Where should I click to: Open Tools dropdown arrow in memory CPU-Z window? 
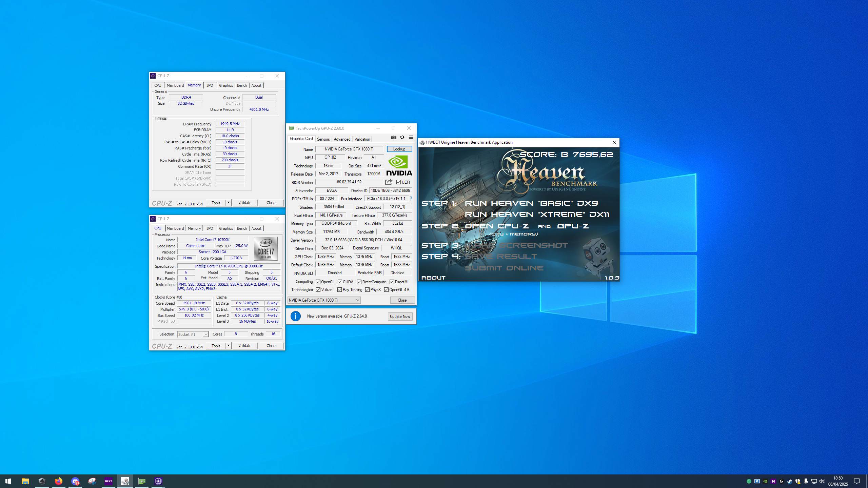[228, 203]
